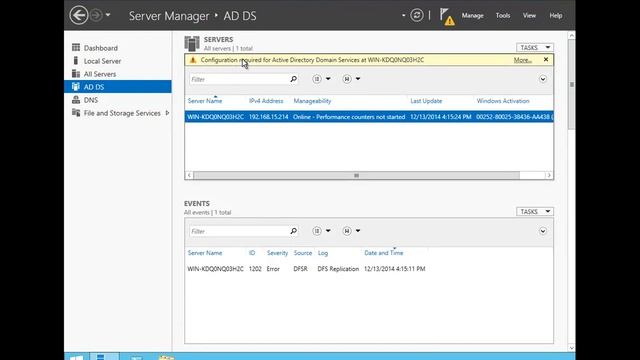Open the Tools menu
Image resolution: width=640 pixels, height=360 pixels.
[x=503, y=16]
